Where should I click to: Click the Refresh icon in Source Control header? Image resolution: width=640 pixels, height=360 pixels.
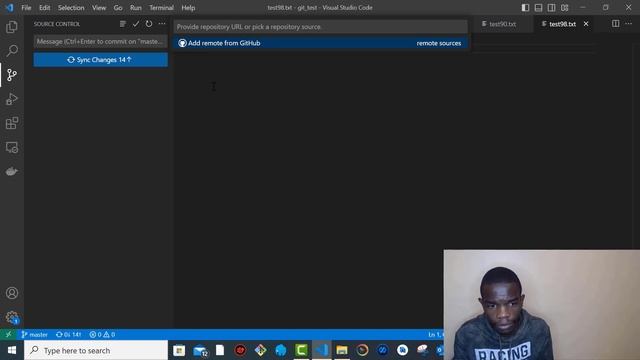tap(149, 24)
